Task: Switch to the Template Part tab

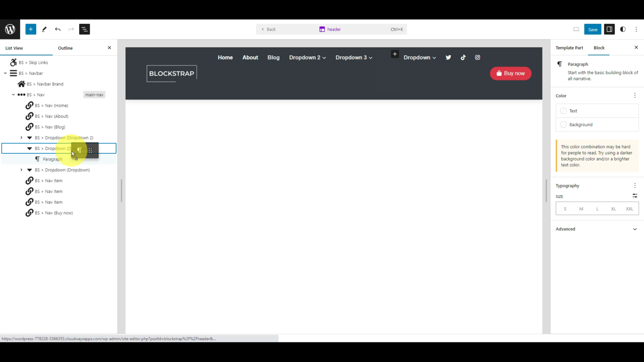Action: pos(569,48)
